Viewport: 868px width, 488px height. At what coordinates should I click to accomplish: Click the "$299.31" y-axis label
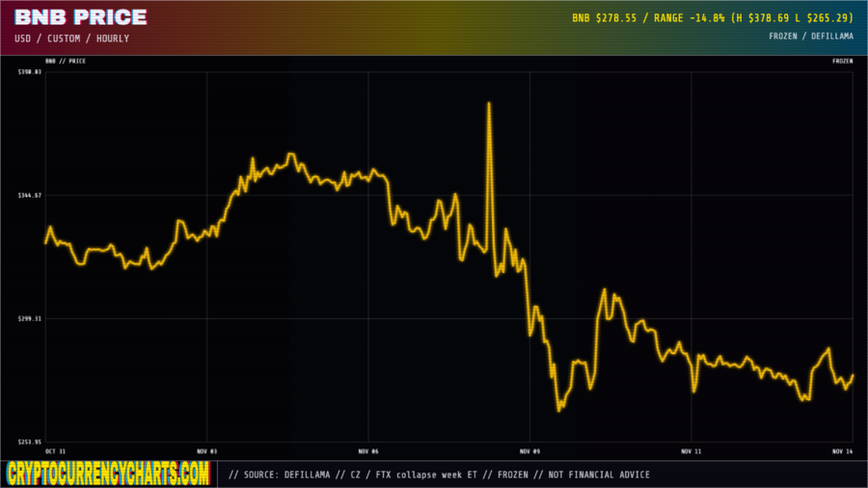click(30, 318)
